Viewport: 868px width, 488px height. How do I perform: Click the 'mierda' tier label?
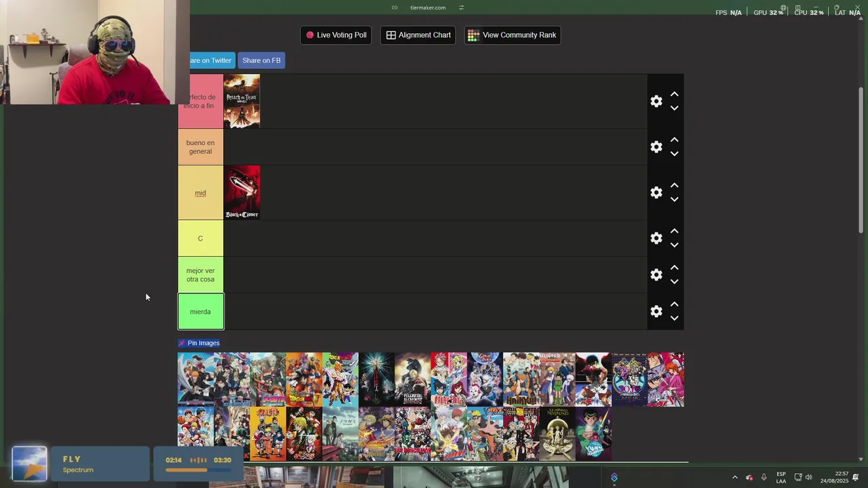(x=201, y=312)
